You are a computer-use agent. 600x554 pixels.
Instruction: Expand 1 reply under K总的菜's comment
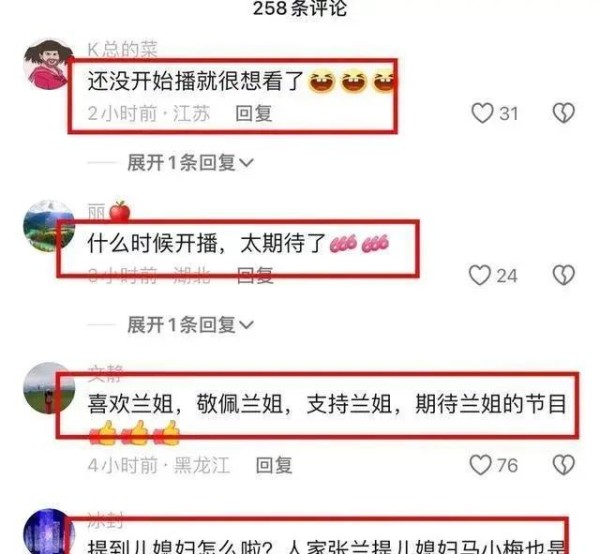[190, 163]
